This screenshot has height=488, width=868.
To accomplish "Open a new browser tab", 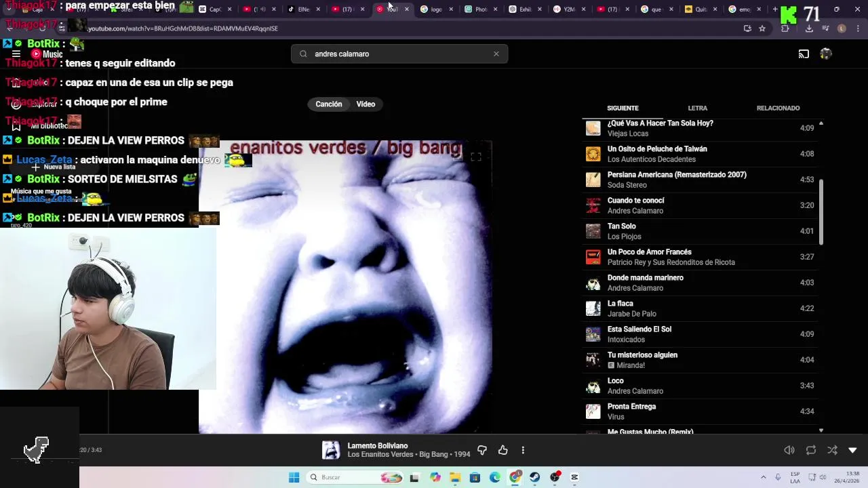I will pos(775,9).
